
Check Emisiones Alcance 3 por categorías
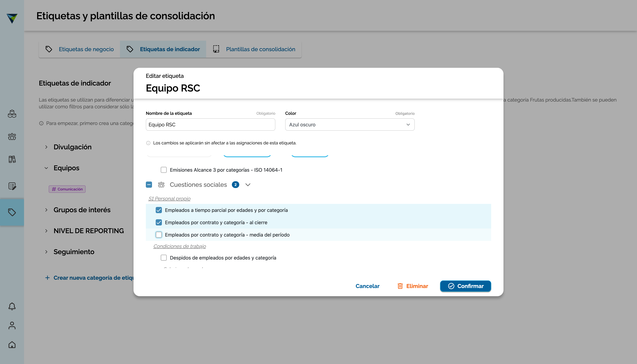click(x=164, y=170)
